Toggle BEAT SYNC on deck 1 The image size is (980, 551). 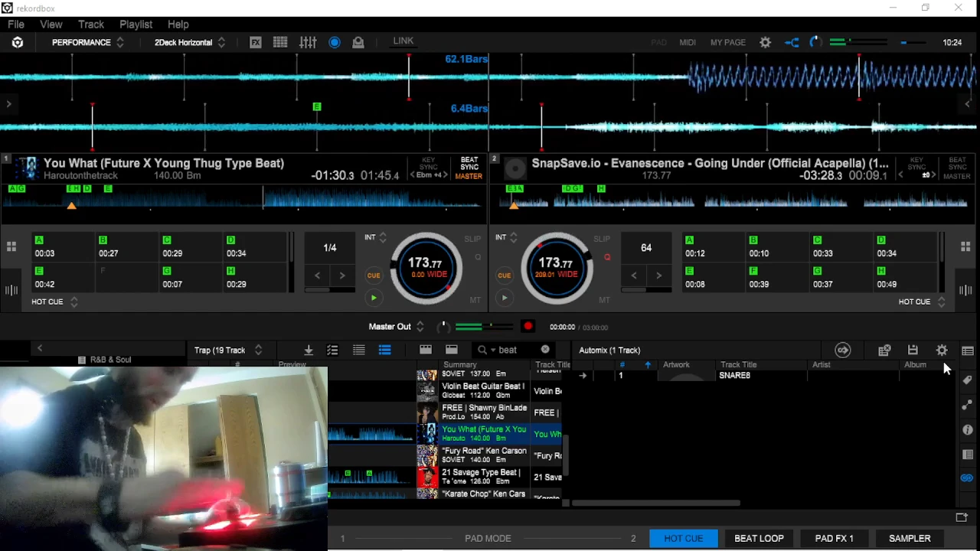[x=469, y=163]
